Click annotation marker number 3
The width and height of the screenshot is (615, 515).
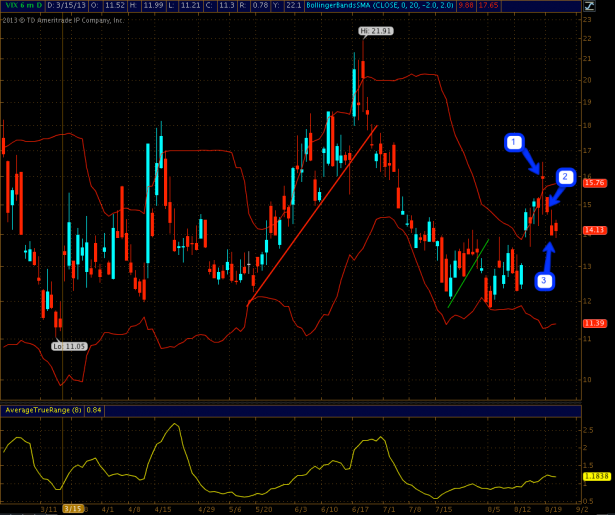[543, 281]
